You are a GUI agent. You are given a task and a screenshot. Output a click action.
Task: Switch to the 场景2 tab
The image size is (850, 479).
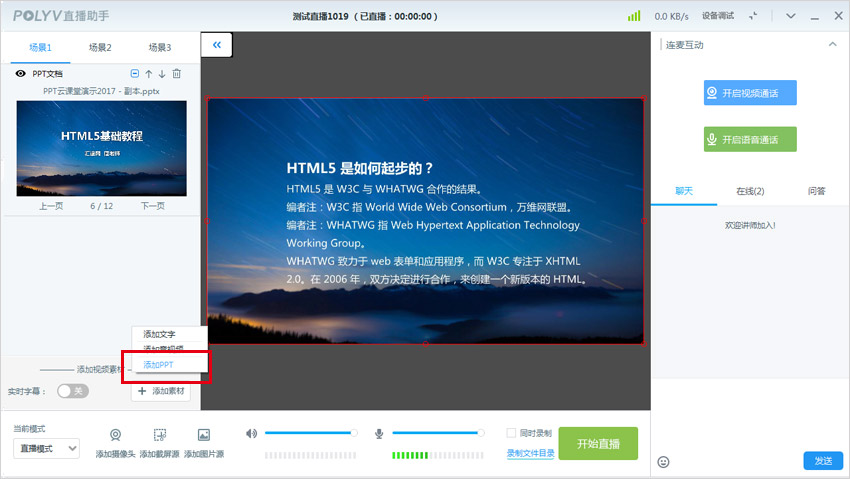point(100,48)
